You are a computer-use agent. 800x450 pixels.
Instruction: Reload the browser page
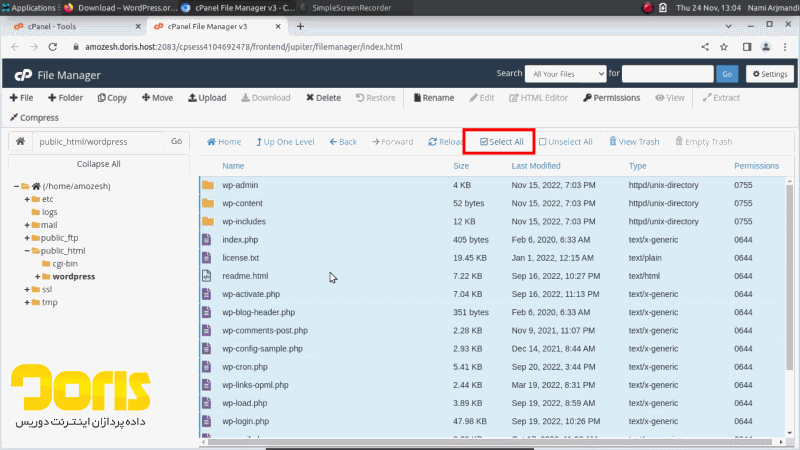click(x=53, y=47)
